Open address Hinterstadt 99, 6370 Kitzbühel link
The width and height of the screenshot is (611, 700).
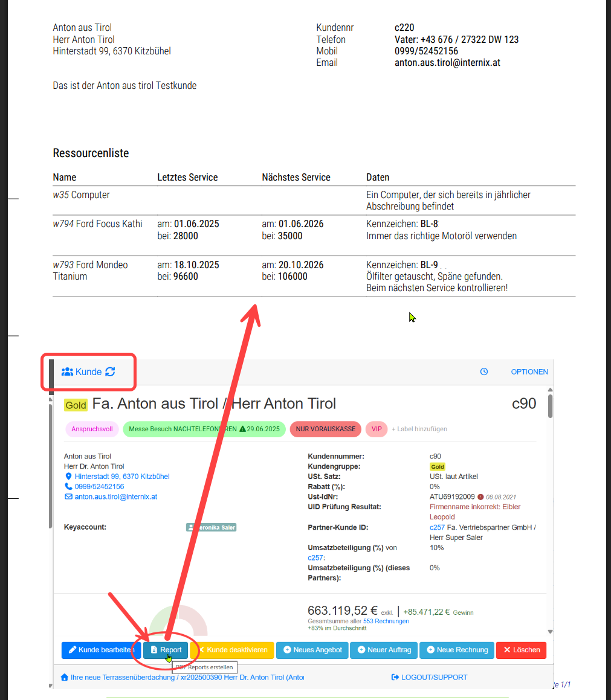pos(122,477)
